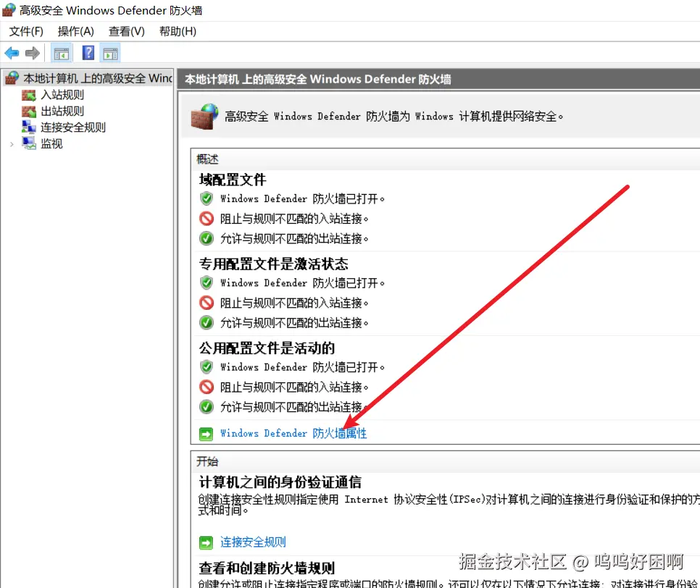The height and width of the screenshot is (588, 700).
Task: Click 允许与规则不匹配的出站连接 under 专用配置文件
Action: coord(294,322)
